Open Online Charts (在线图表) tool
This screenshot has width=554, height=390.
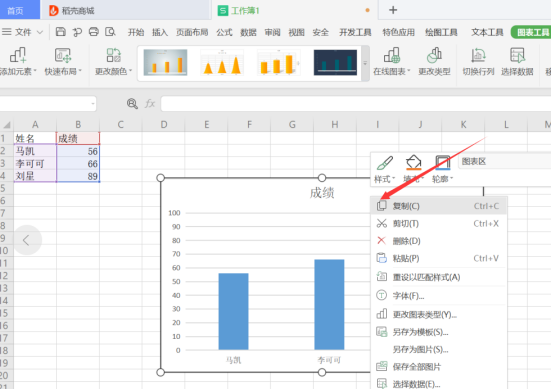pos(392,61)
